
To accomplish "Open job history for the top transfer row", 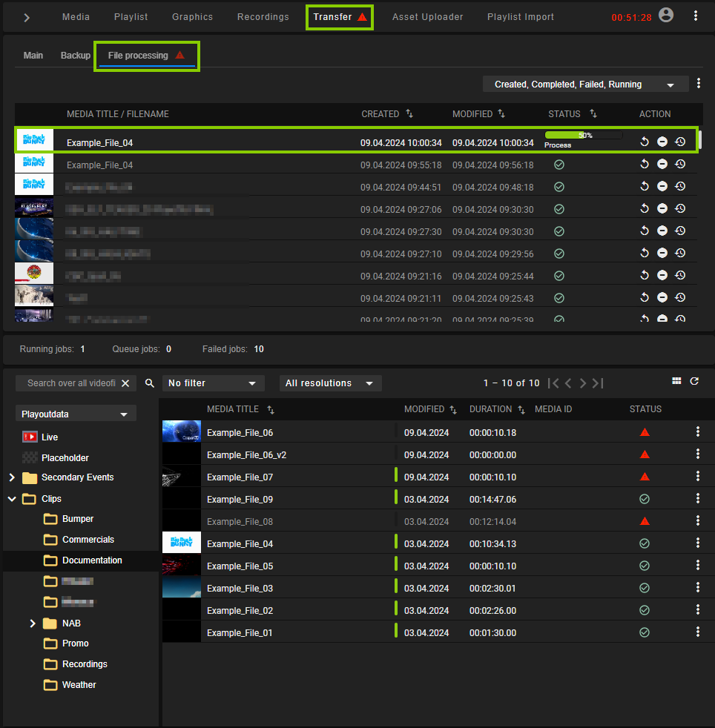I will coord(680,141).
